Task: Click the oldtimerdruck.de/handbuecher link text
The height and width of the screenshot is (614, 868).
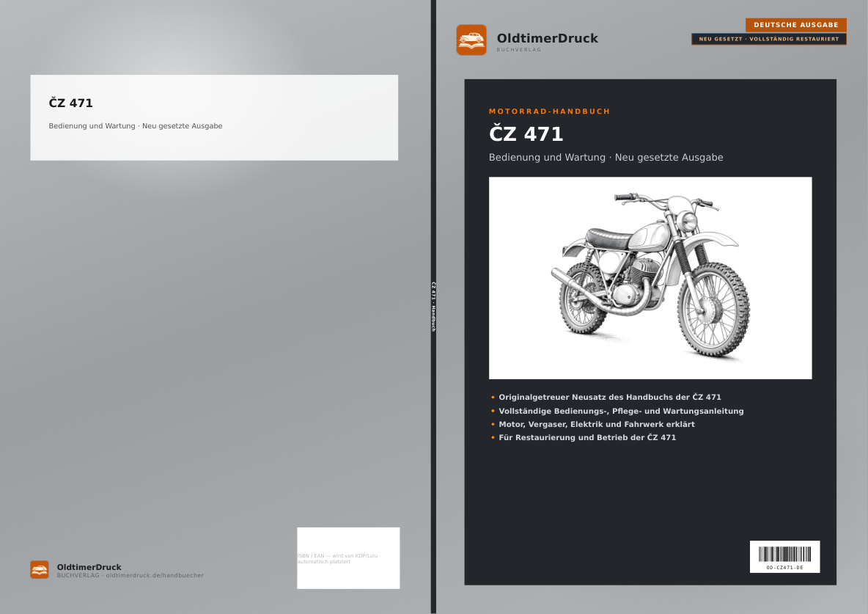Action: point(155,576)
